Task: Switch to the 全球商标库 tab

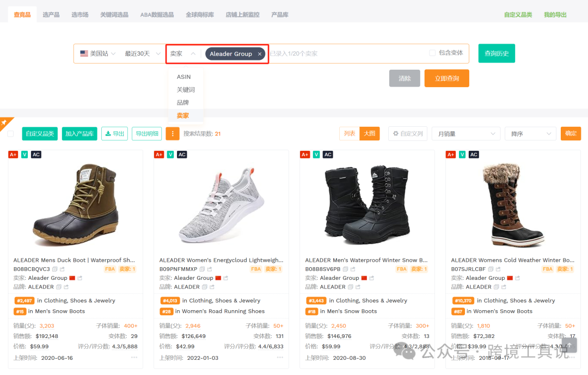Action: tap(200, 15)
